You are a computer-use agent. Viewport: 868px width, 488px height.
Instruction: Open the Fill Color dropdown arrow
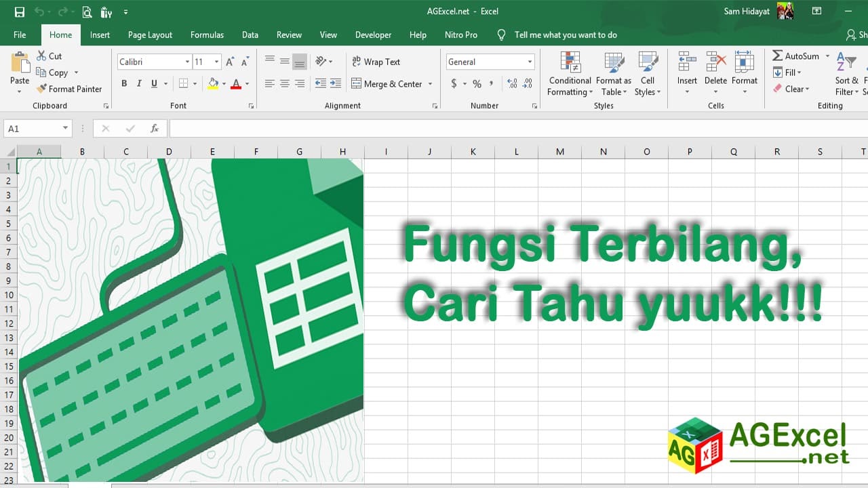tap(224, 83)
